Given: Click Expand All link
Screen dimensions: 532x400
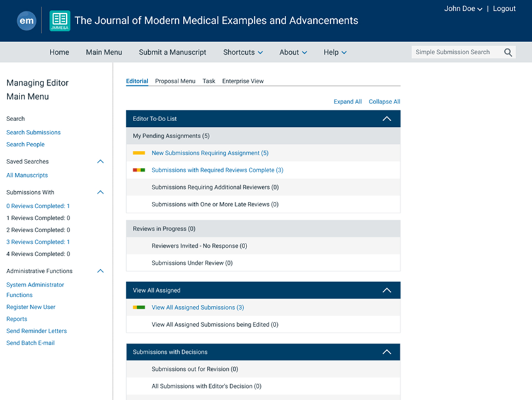Looking at the screenshot, I should (348, 102).
